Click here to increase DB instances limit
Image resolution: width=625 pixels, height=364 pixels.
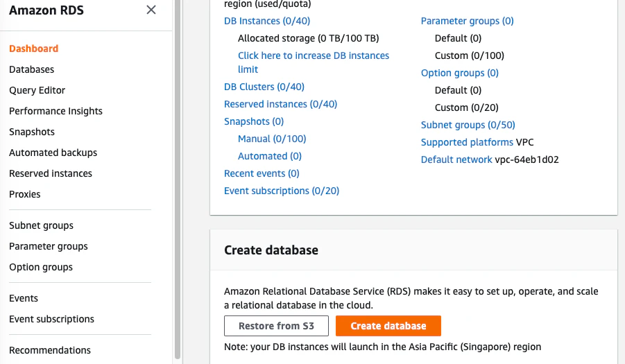314,62
